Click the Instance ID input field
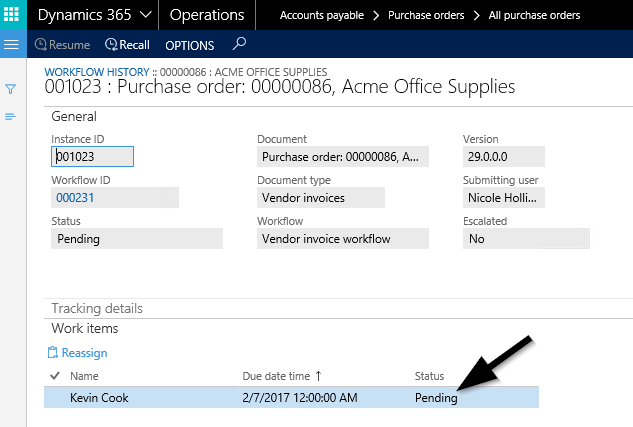The width and height of the screenshot is (633, 427). [92, 157]
